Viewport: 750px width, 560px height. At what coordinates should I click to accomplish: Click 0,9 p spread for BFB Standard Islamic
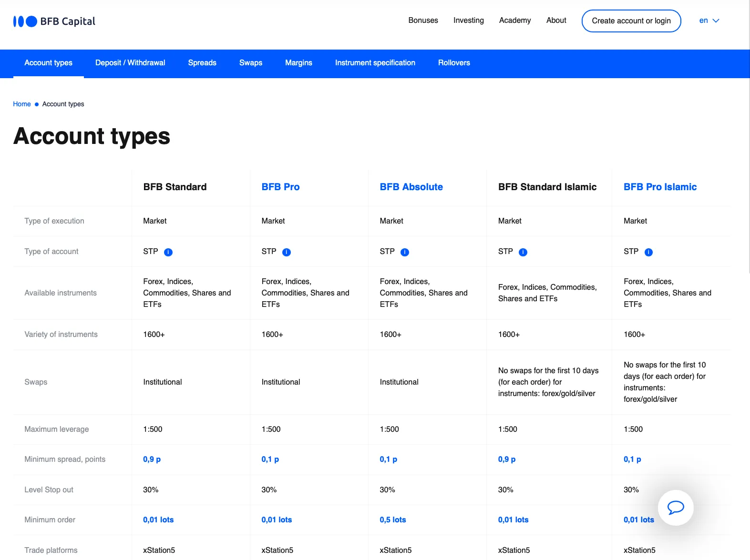pos(507,459)
